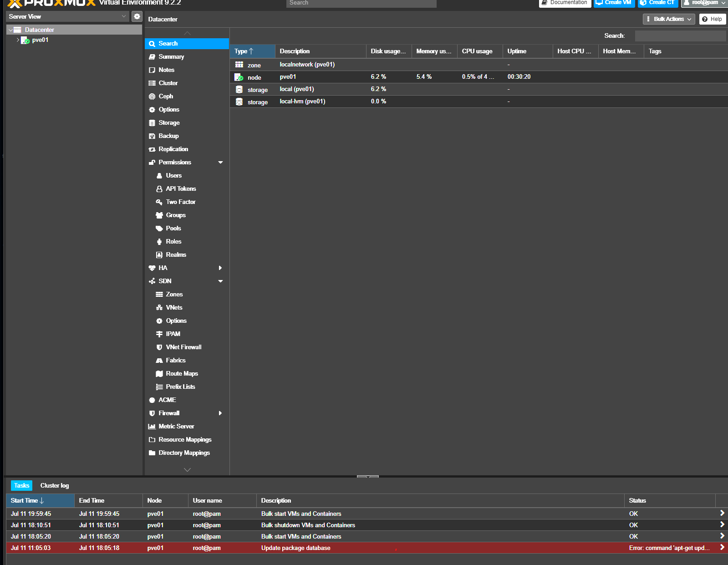Screen dimensions: 728x565
Task: Select the local (pve01) storage row
Action: 479,89
